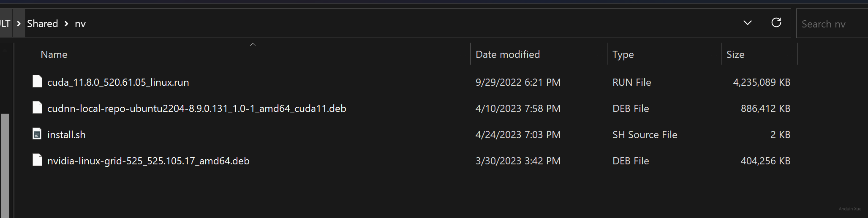This screenshot has width=868, height=218.
Task: Sort files by Type column
Action: tap(623, 54)
